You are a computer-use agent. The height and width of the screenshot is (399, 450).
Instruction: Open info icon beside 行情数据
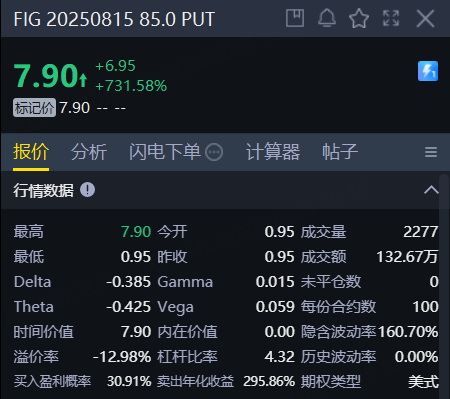pos(87,190)
